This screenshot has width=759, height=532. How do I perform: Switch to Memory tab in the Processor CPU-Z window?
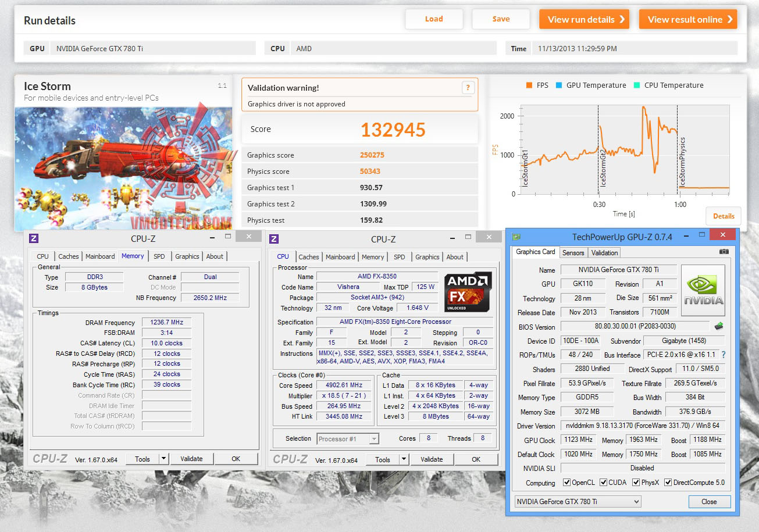373,257
